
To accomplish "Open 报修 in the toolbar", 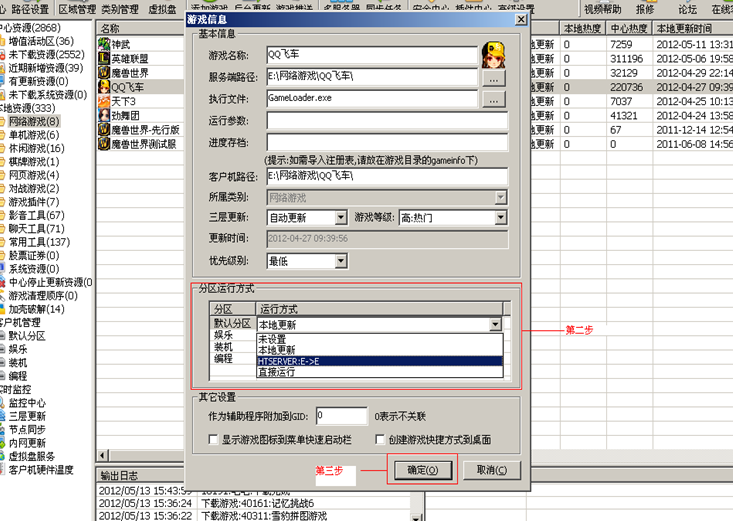I will (x=645, y=9).
